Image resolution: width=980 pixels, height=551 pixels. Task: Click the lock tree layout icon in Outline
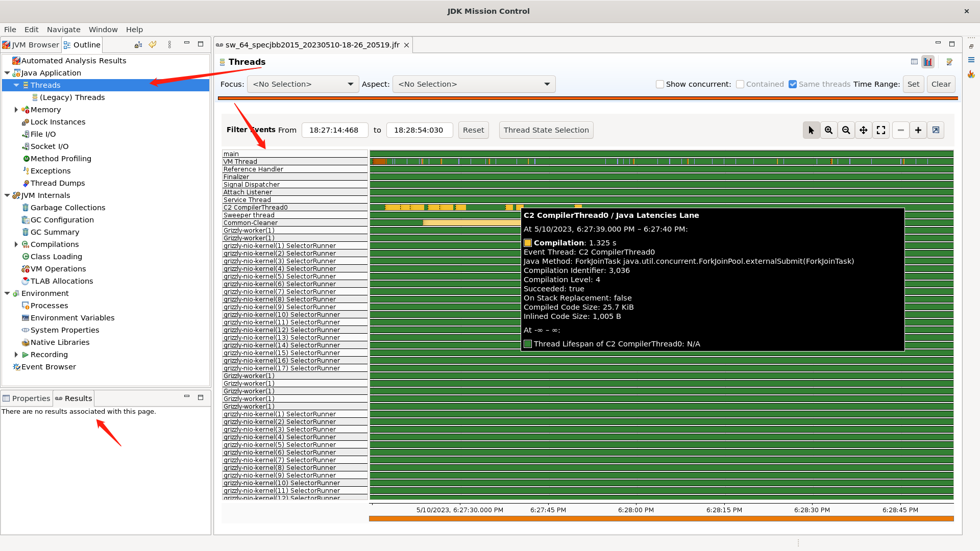coord(138,45)
